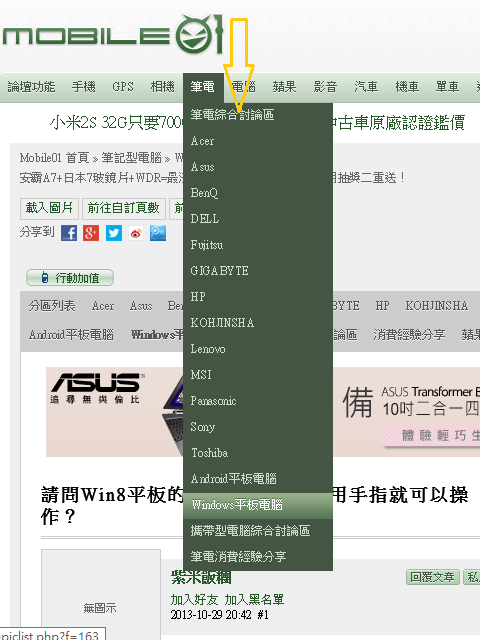Viewport: 480px width, 640px height.
Task: Select KOHJINSHA from 筆電 dropdown
Action: coord(258,323)
